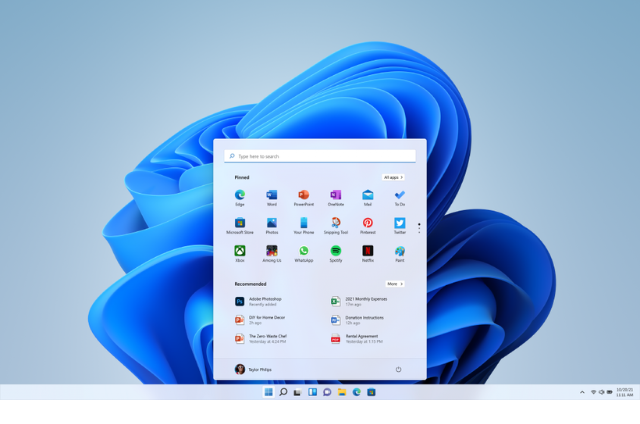The width and height of the screenshot is (640, 424).
Task: Open DIY for Home Decor presentation
Action: coord(260,320)
